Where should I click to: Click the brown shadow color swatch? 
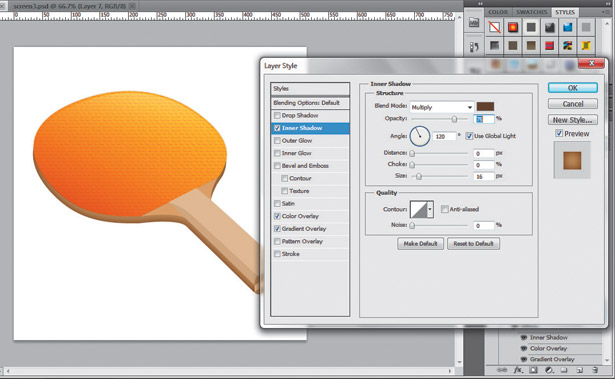[485, 107]
